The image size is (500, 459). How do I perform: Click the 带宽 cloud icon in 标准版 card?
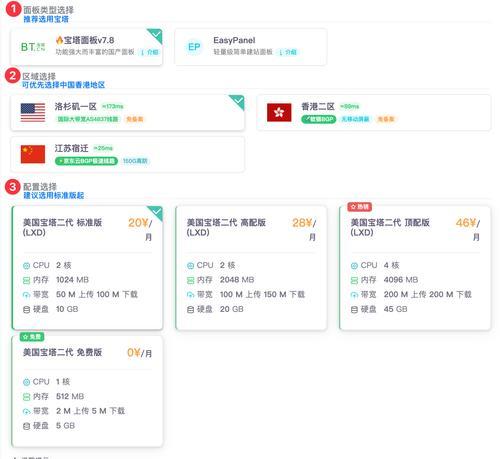[26, 295]
